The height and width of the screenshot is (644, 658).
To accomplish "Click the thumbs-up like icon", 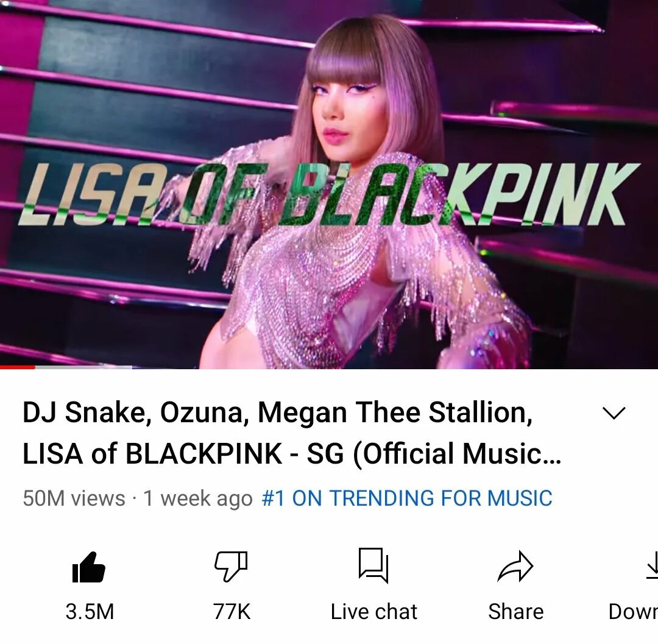I will point(88,567).
